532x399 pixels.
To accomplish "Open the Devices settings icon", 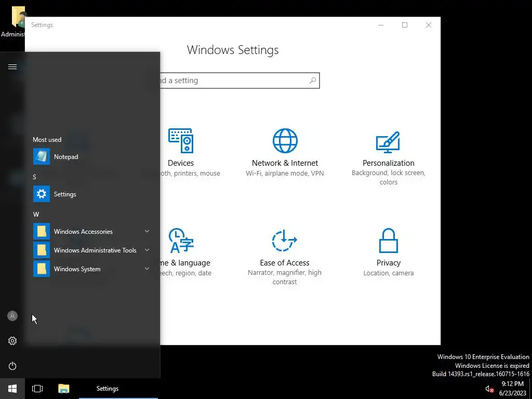I will click(181, 140).
